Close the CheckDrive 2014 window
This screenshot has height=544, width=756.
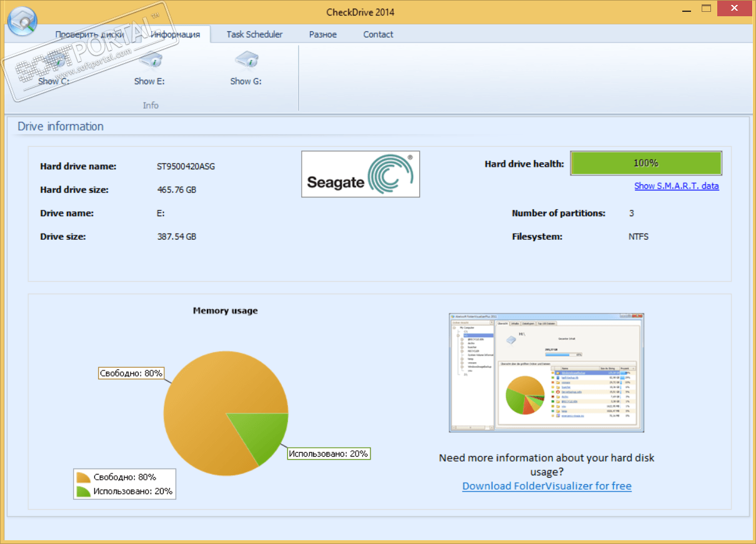736,9
